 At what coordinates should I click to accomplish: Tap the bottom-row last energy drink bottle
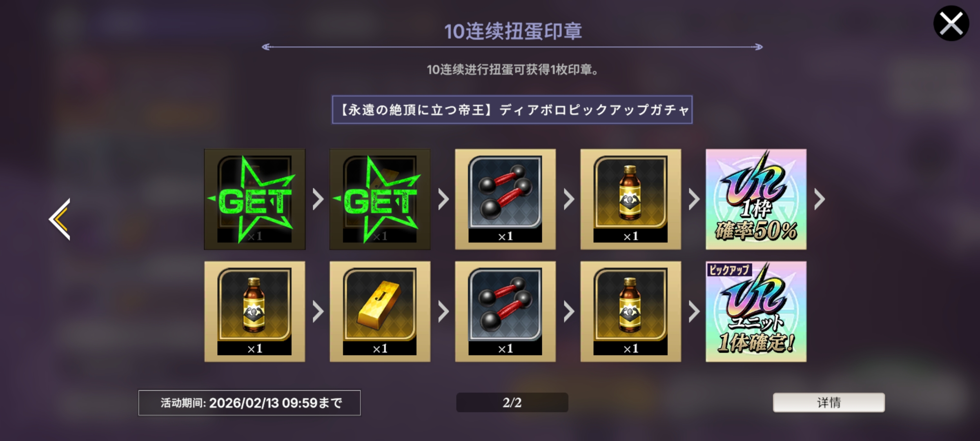click(631, 312)
